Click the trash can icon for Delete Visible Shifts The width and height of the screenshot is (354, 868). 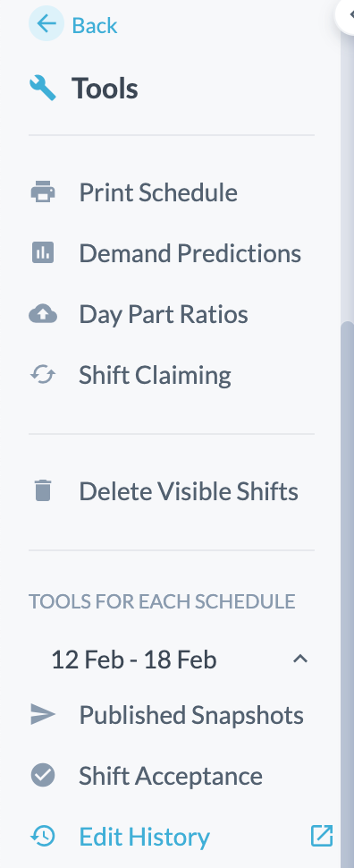click(x=43, y=491)
